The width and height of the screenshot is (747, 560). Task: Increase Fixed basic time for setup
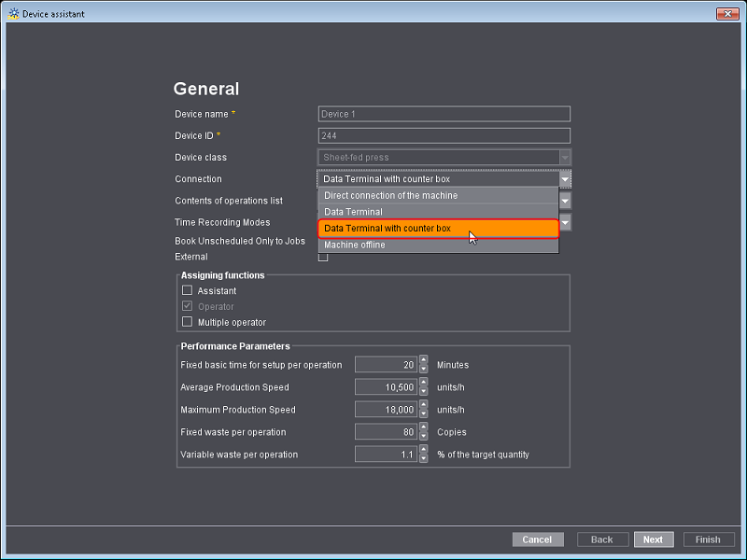(x=423, y=361)
